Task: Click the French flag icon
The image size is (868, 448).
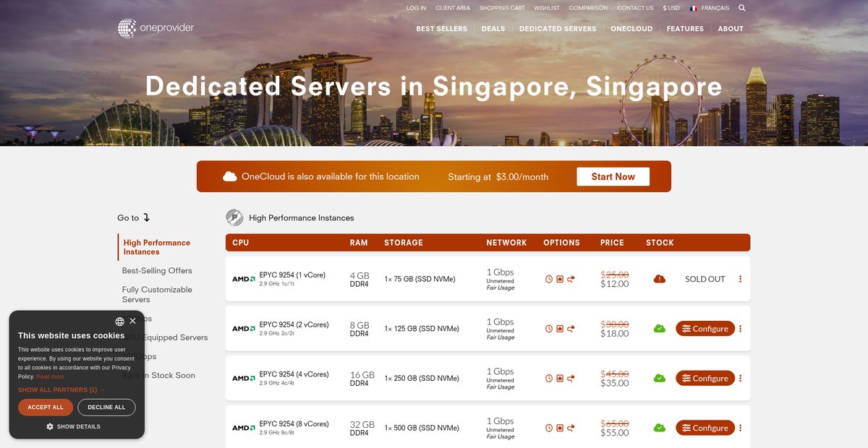Action: [694, 8]
